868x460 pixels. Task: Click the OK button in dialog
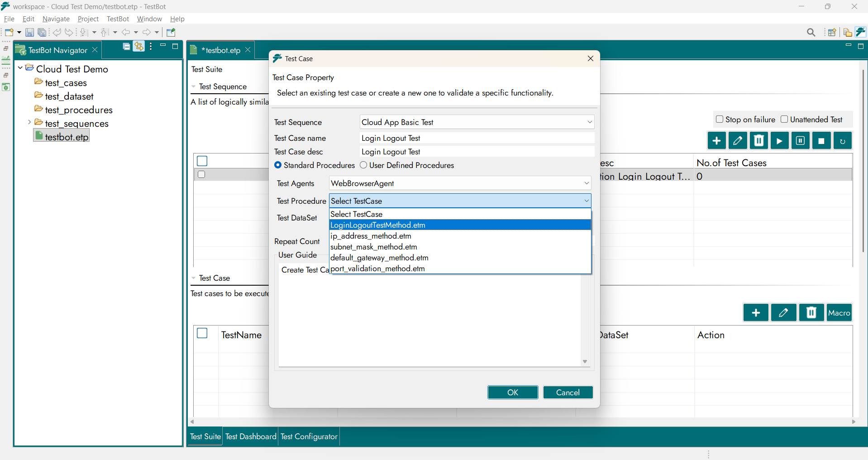click(512, 393)
